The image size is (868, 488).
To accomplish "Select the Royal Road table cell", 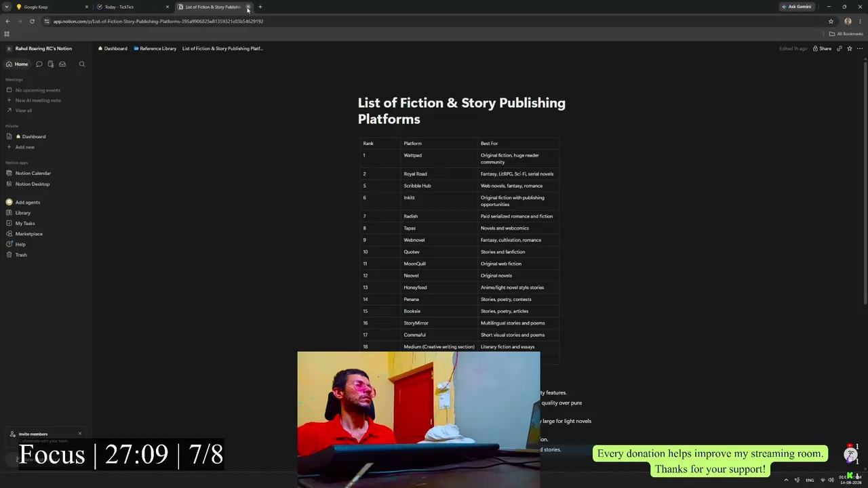I will [x=439, y=174].
